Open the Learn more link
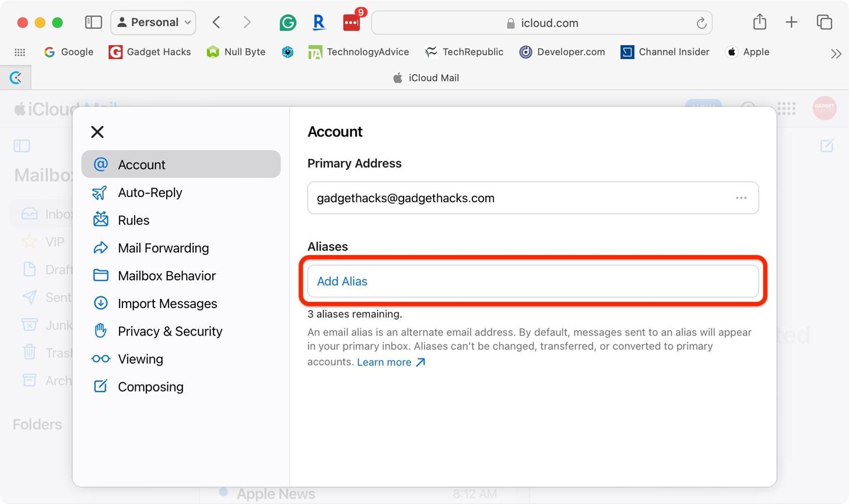 coord(391,362)
